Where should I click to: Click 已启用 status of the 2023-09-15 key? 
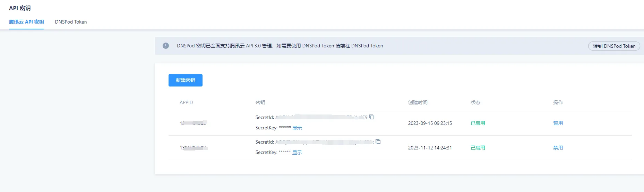(478, 123)
